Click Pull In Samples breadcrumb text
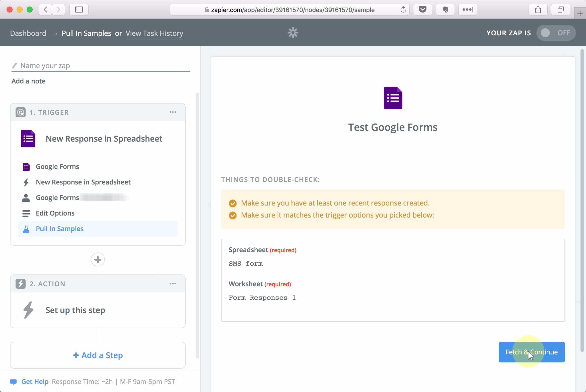Viewport: 586px width, 392px height. point(87,33)
